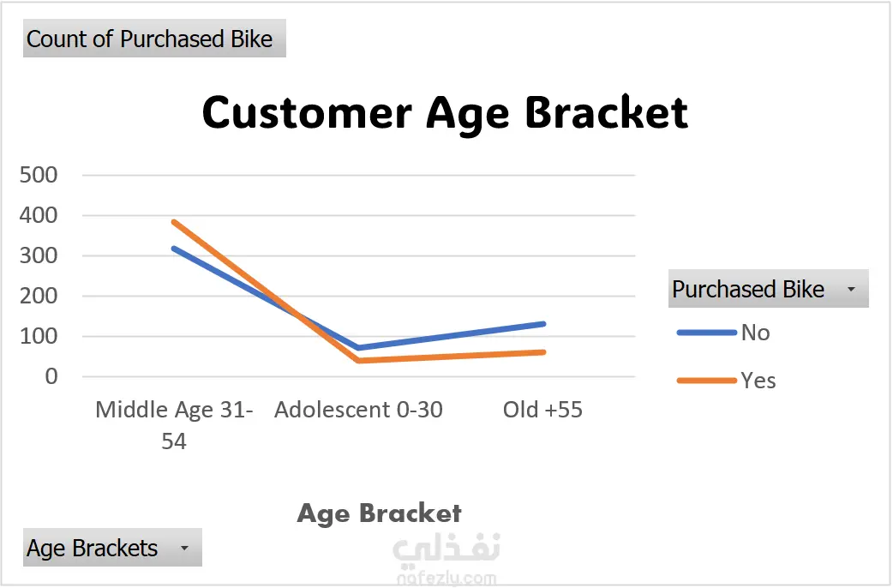Click the 500 value on vertical axis
This screenshot has height=588, width=893.
point(39,176)
